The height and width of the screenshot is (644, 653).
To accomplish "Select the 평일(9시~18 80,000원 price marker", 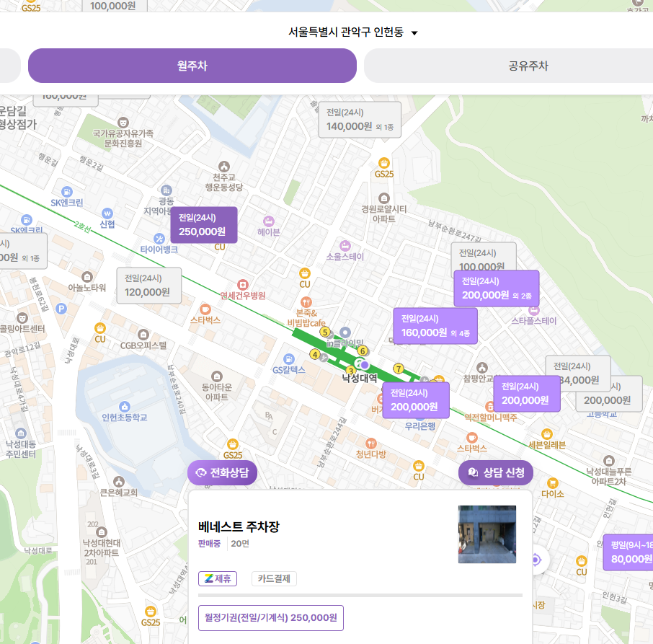I will point(628,552).
